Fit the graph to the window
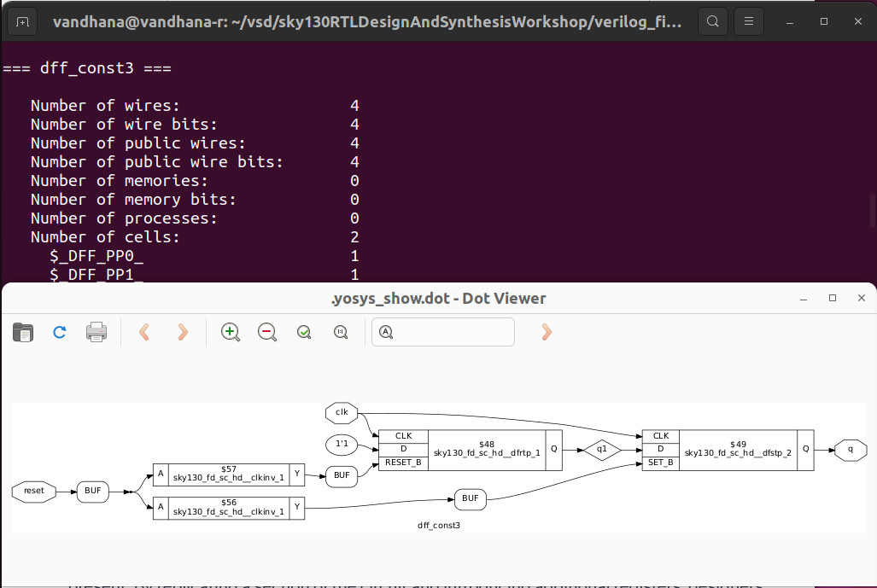This screenshot has width=877, height=588. click(x=304, y=332)
